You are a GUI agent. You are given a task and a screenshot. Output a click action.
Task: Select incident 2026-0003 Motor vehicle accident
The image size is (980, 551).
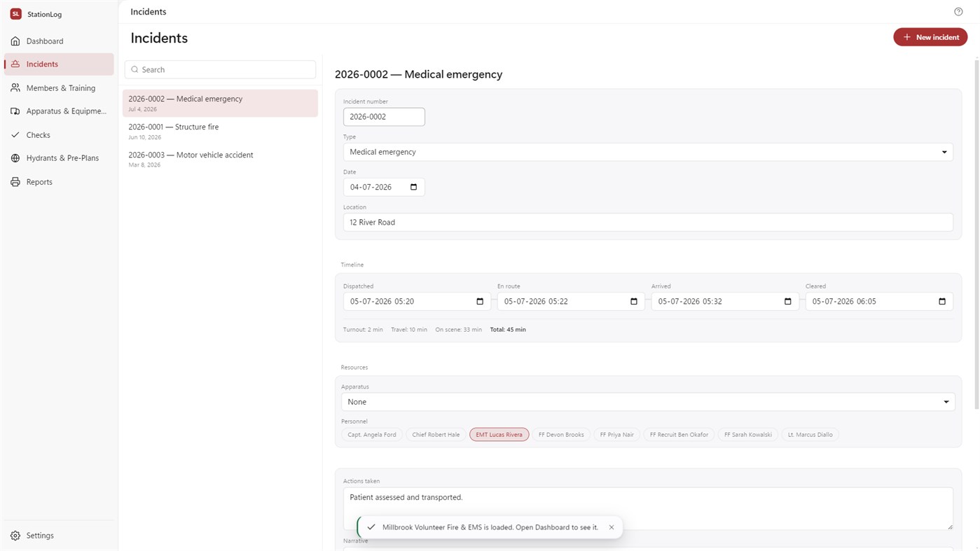click(x=220, y=159)
